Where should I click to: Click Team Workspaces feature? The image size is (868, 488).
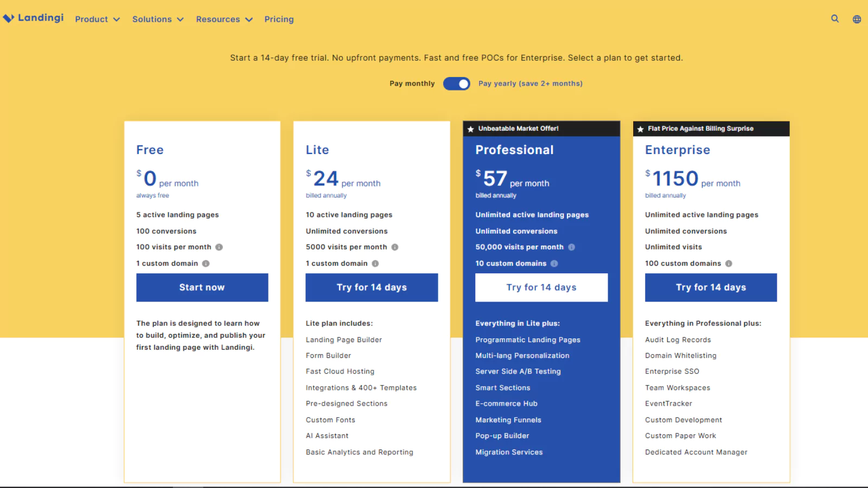678,388
